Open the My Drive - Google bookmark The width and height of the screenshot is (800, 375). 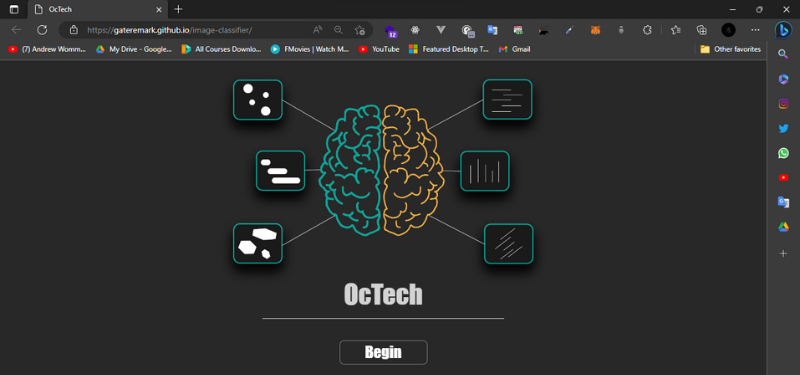pos(134,49)
